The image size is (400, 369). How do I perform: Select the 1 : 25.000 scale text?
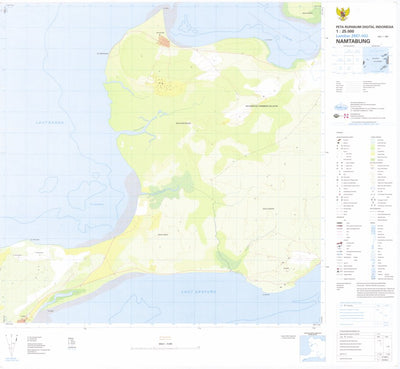point(344,31)
